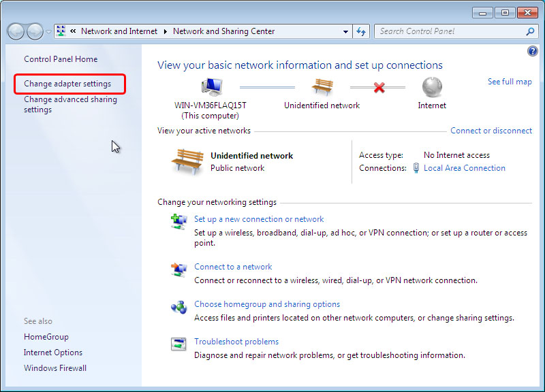
Task: Click the WIN-VM36FLAQ15T computer name text
Action: [211, 105]
